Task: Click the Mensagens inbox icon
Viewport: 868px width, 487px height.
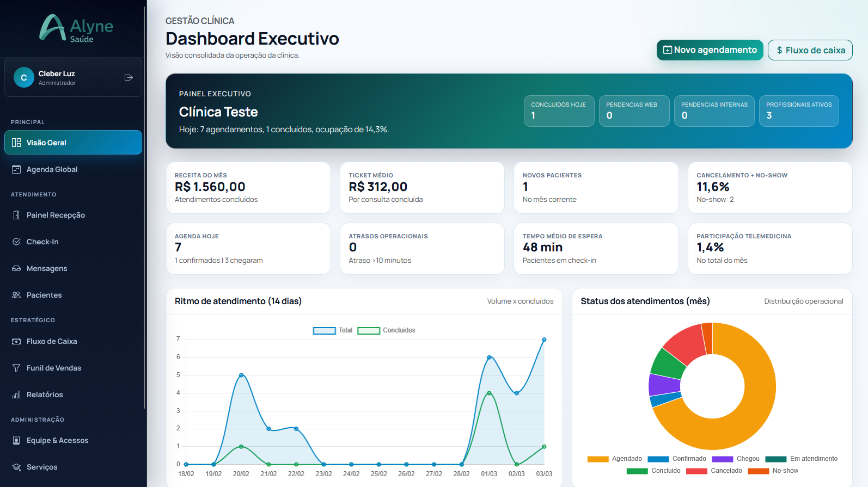Action: click(16, 268)
